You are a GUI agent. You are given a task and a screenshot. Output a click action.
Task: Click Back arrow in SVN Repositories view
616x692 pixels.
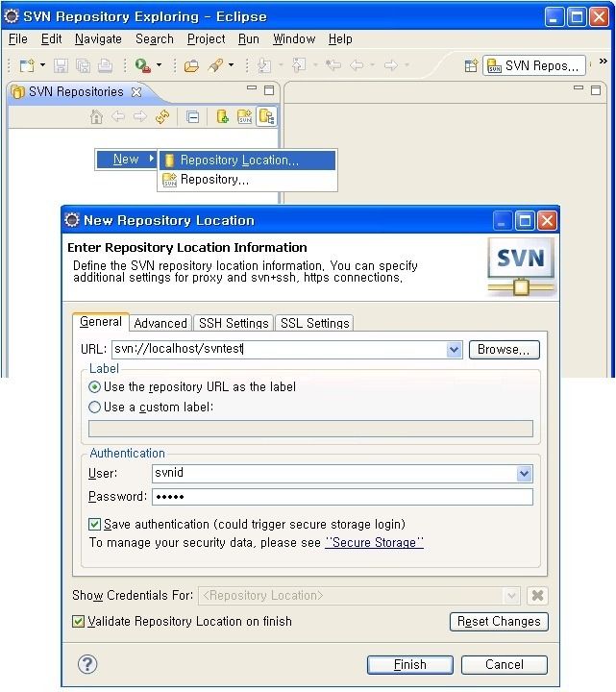coord(118,116)
